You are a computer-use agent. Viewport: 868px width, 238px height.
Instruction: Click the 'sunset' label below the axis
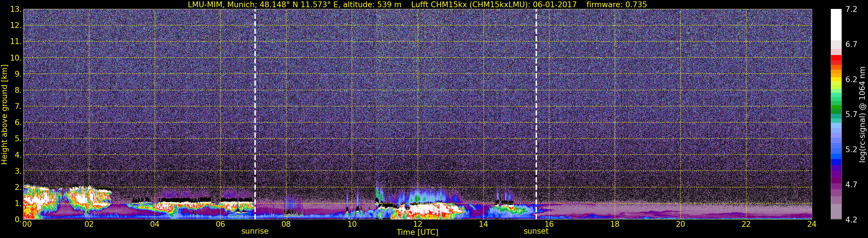(x=536, y=231)
